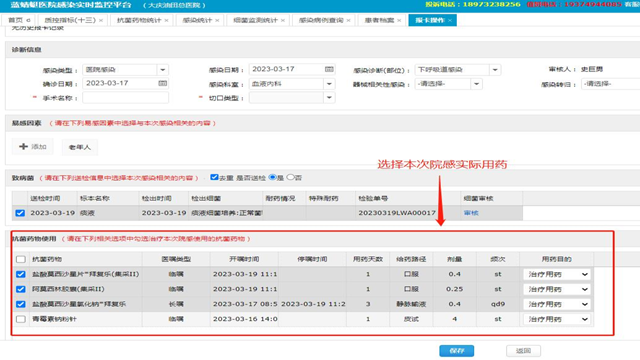Uncheck 阿莫西林胶囊 row checkbox
This screenshot has height=360, width=640.
[x=20, y=289]
